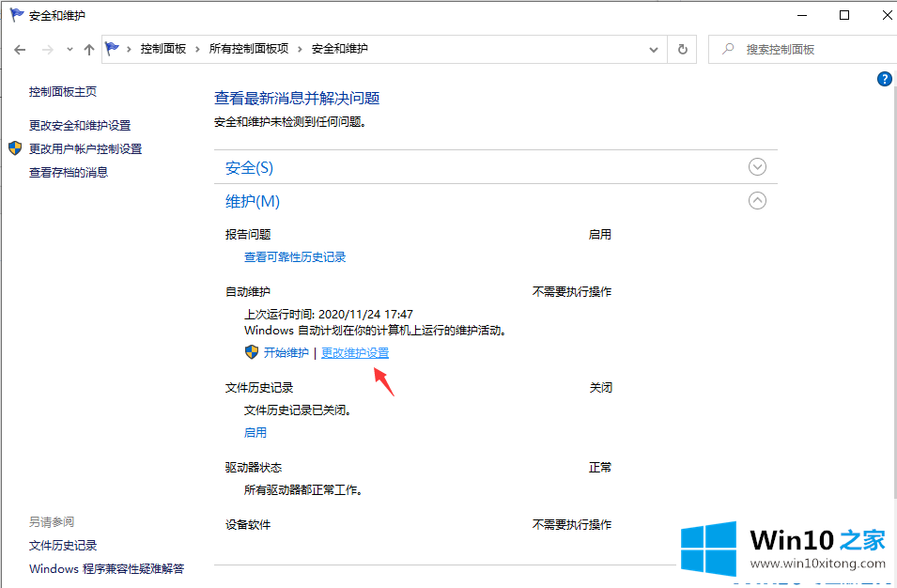Click 开始维护 to start maintenance
Image resolution: width=897 pixels, height=588 pixels.
pyautogui.click(x=286, y=353)
